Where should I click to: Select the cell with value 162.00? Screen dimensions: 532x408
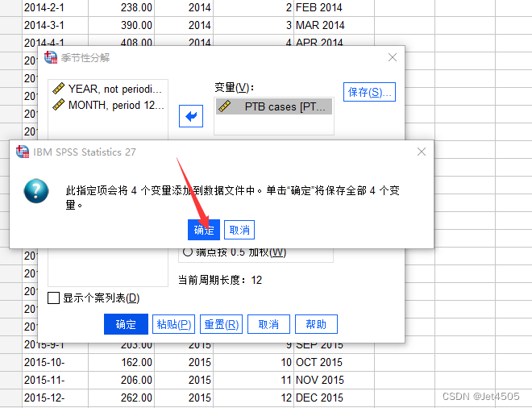coord(122,362)
